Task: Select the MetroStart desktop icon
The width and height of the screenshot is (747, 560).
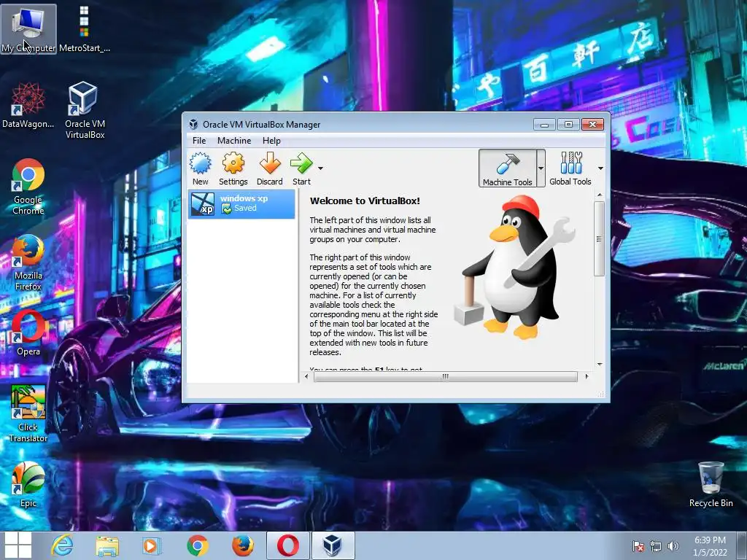Action: (85, 28)
